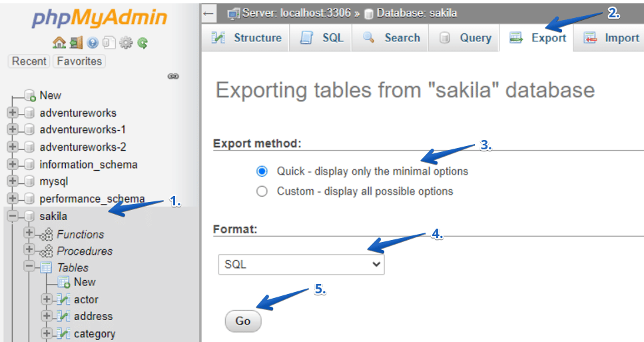
Task: Expand the adventureworks-1 database node
Action: point(13,129)
